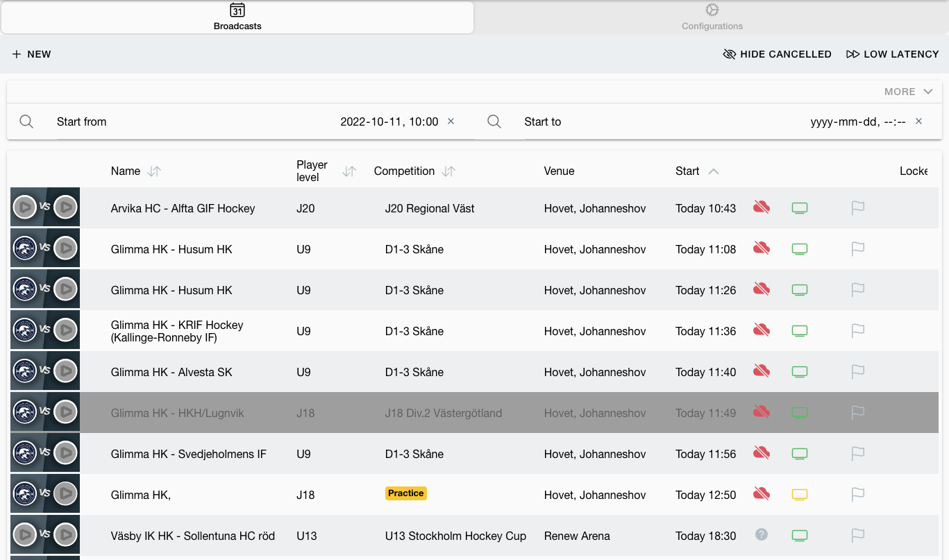Click cloud-off icon for the Practice row
This screenshot has width=949, height=560.
coord(762,494)
